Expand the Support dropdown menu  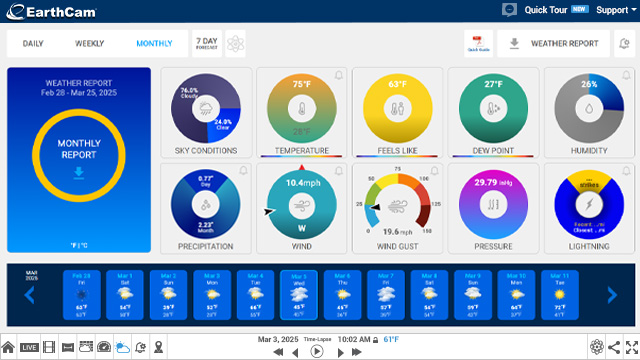[x=616, y=10]
